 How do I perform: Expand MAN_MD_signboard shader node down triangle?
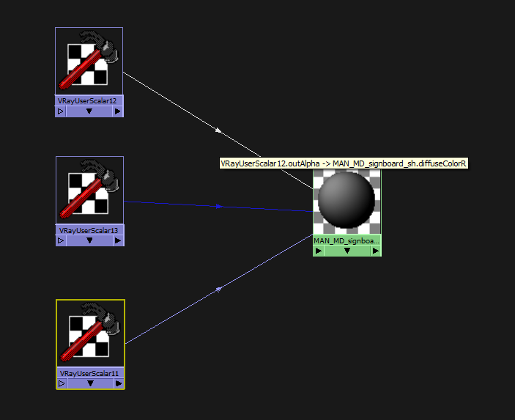[x=347, y=251]
